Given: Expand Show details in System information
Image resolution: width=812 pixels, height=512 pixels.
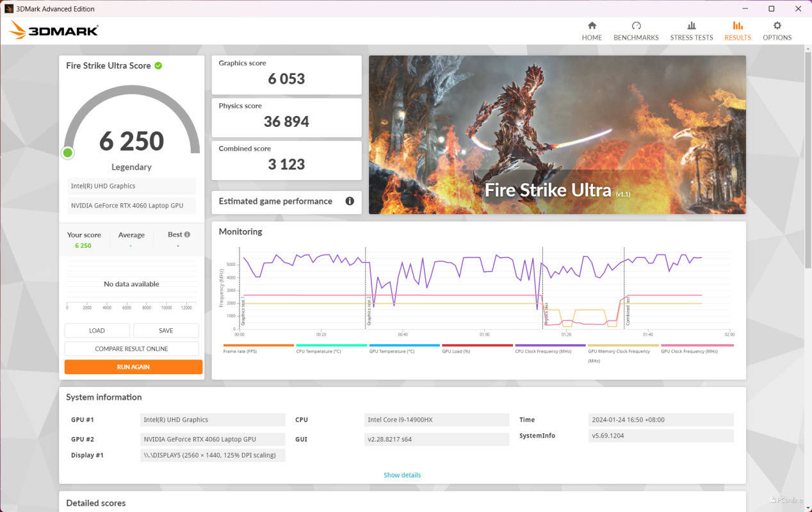Looking at the screenshot, I should click(402, 475).
